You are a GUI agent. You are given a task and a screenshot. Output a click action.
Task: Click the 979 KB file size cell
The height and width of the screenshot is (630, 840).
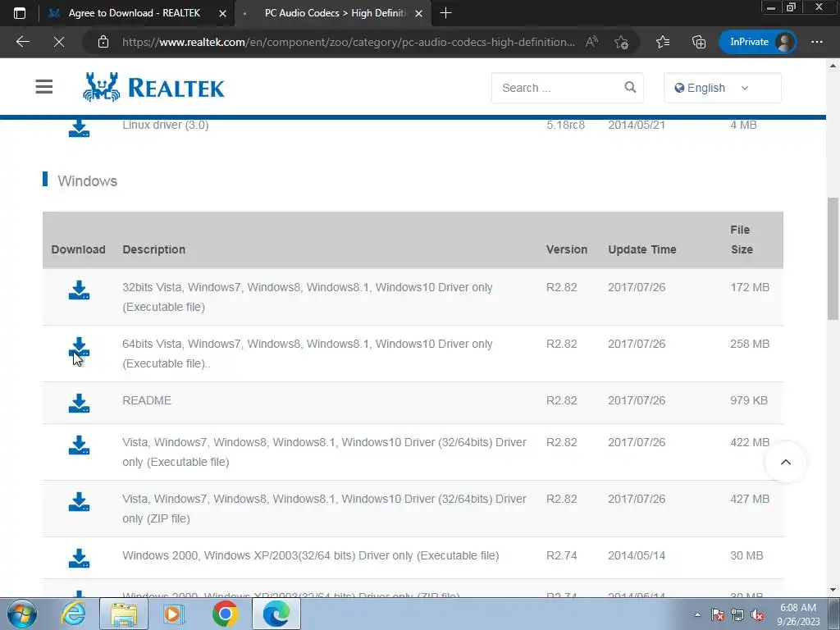tap(749, 400)
